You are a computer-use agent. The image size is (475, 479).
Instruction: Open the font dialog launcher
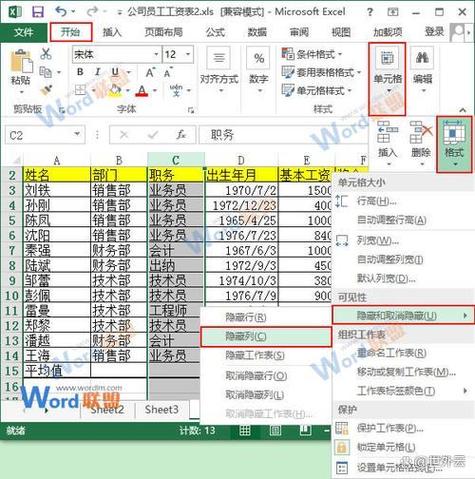pyautogui.click(x=191, y=110)
